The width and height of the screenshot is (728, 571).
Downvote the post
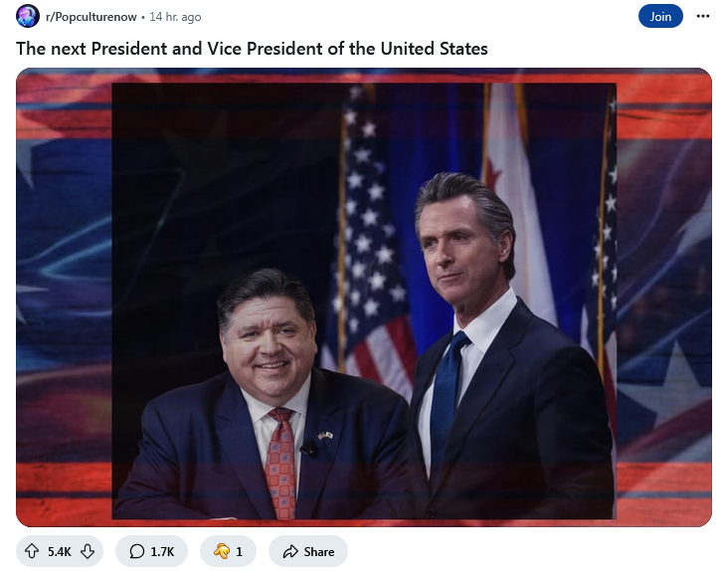[x=88, y=551]
